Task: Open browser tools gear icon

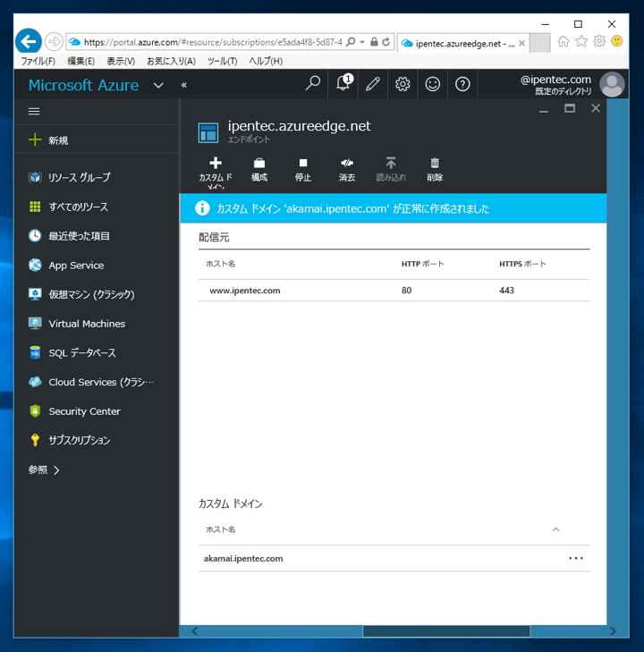Action: coord(599,41)
